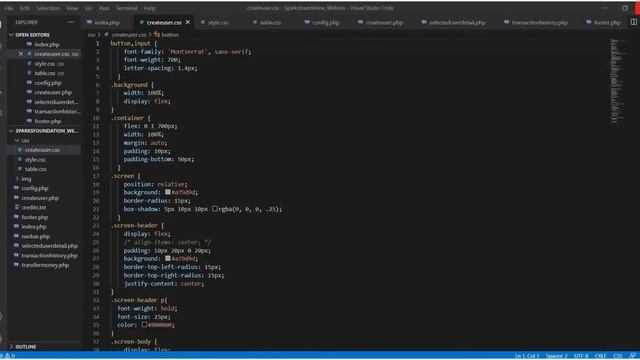The width and height of the screenshot is (640, 360).
Task: Click the rgba box-shadow color swatch
Action: [x=215, y=209]
